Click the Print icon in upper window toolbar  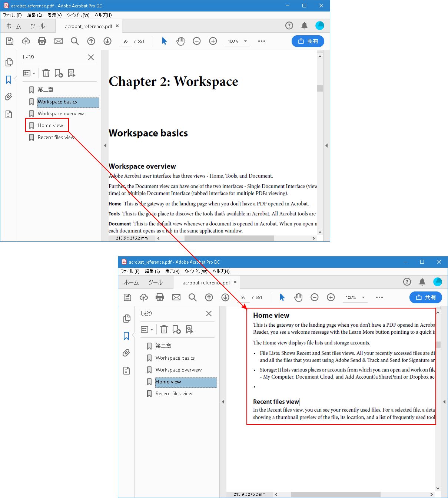[42, 41]
